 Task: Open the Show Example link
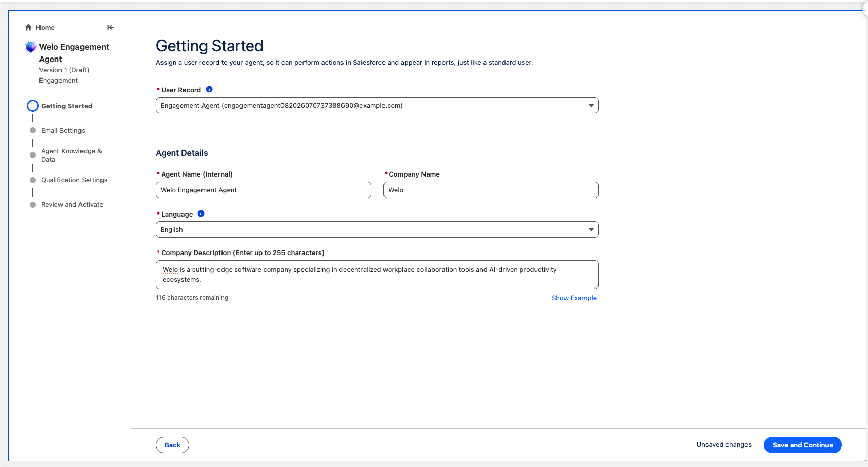(574, 298)
